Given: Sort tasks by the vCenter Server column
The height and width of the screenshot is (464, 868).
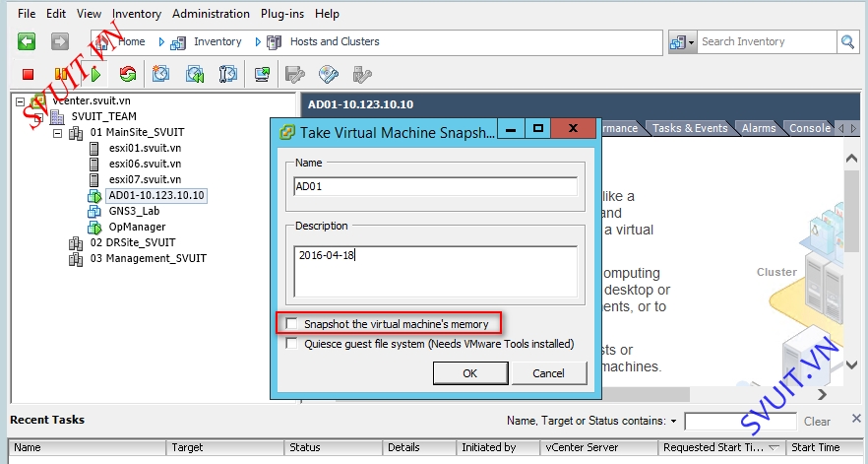Looking at the screenshot, I should tap(599, 448).
